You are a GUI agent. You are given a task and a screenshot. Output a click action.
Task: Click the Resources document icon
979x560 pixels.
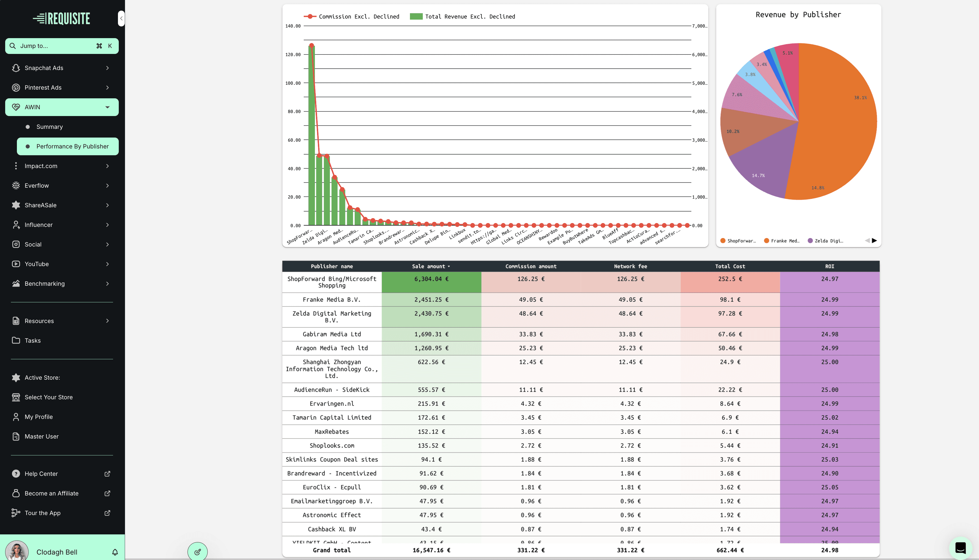(16, 321)
